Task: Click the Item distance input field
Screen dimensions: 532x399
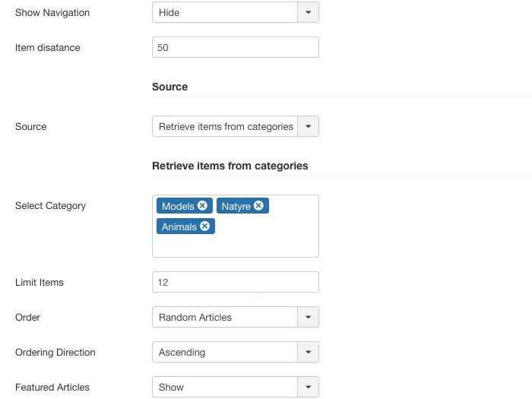Action: tap(235, 48)
